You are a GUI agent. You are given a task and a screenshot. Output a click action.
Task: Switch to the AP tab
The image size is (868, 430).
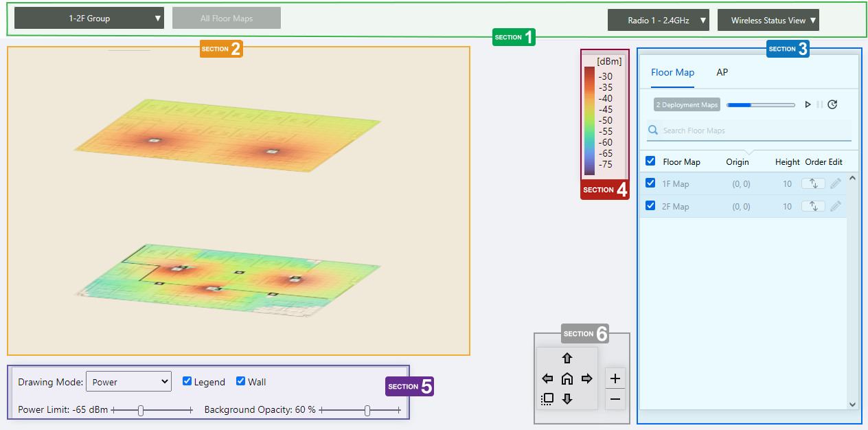click(722, 72)
